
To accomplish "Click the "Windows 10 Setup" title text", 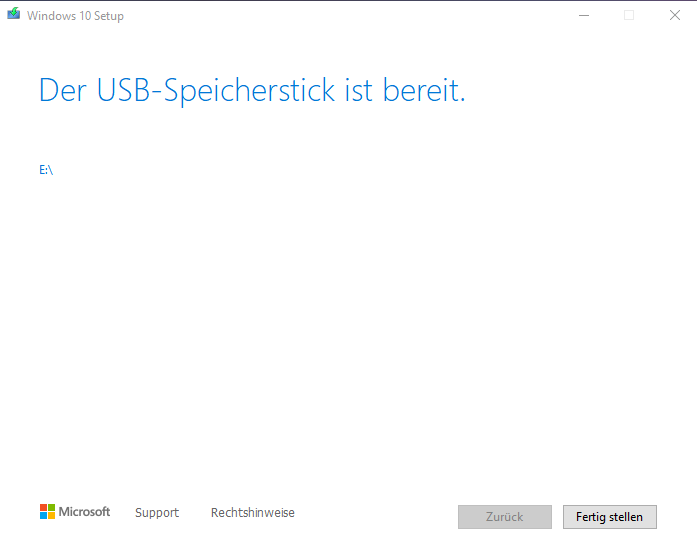I will click(75, 16).
